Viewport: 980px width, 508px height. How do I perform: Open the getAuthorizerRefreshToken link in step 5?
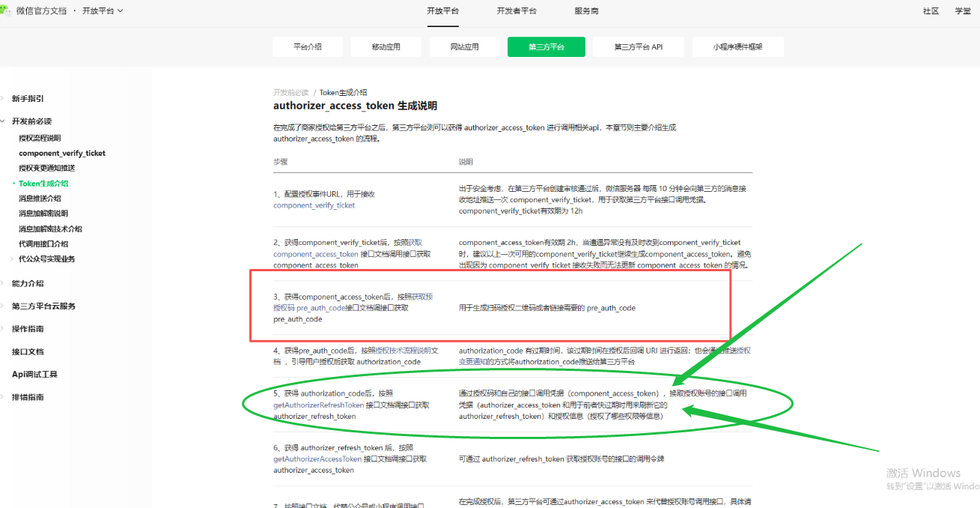(318, 405)
